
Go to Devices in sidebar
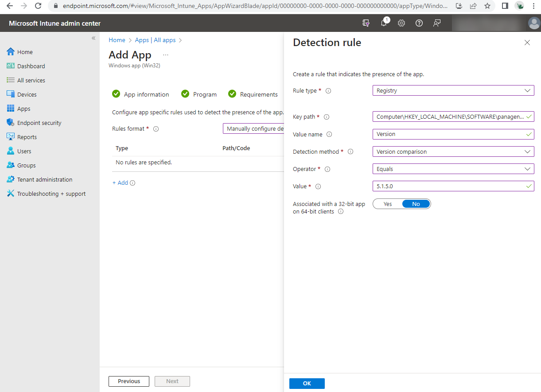click(27, 94)
